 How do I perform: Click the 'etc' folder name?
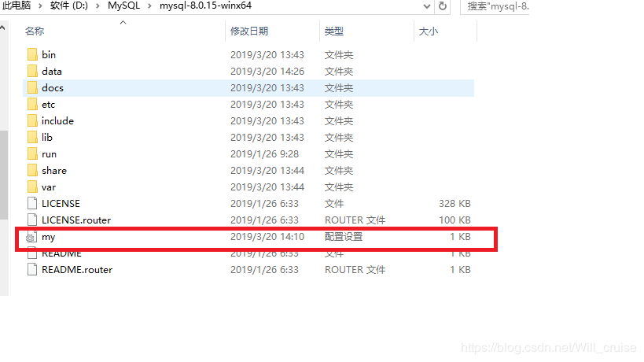(48, 105)
